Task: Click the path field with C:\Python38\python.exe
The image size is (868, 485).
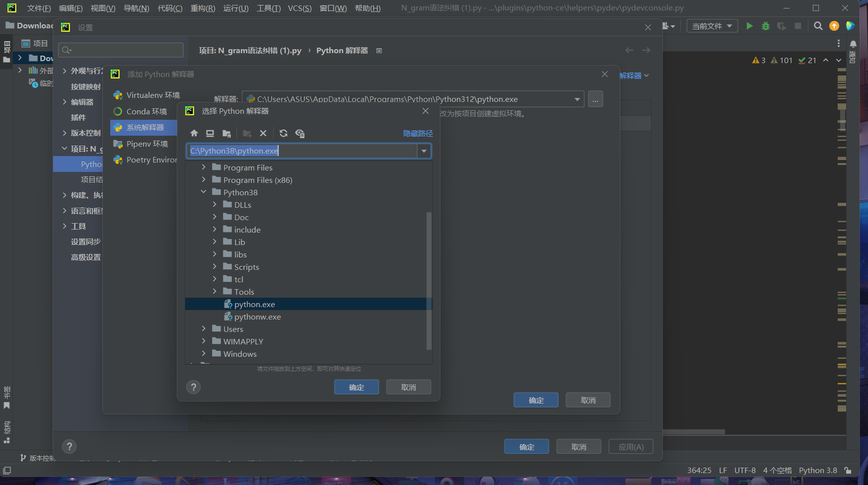Action: pos(302,151)
